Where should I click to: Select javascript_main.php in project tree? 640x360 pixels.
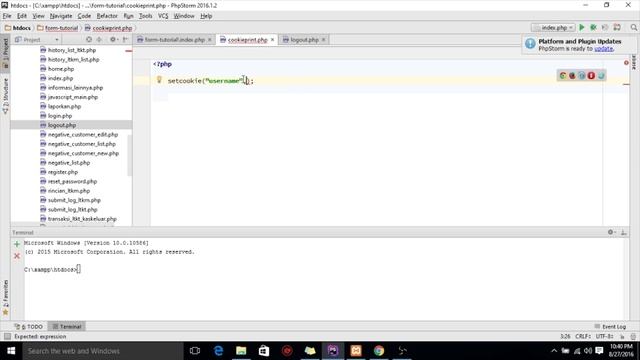pyautogui.click(x=73, y=97)
